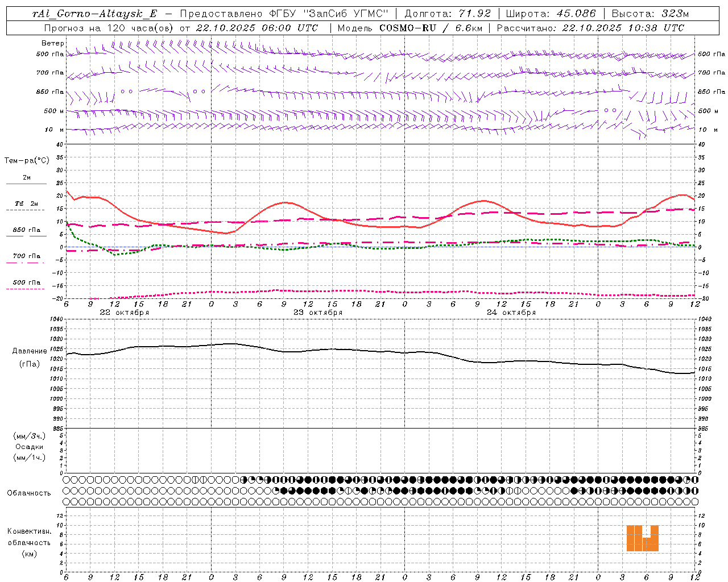This screenshot has width=728, height=582.
Task: Click the Модель COSMO-RU / 6.6км label
Action: click(411, 28)
